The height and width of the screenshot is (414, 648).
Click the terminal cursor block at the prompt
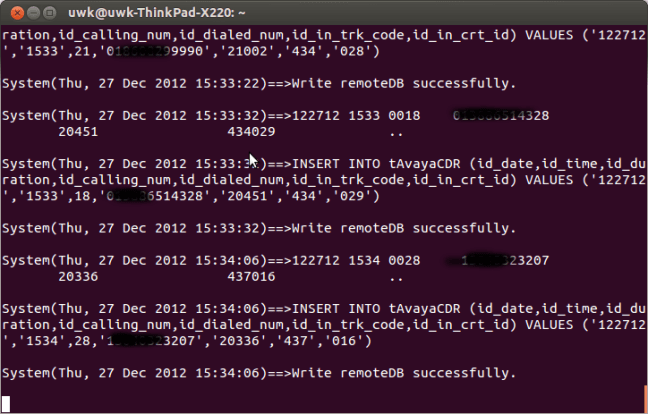6,404
